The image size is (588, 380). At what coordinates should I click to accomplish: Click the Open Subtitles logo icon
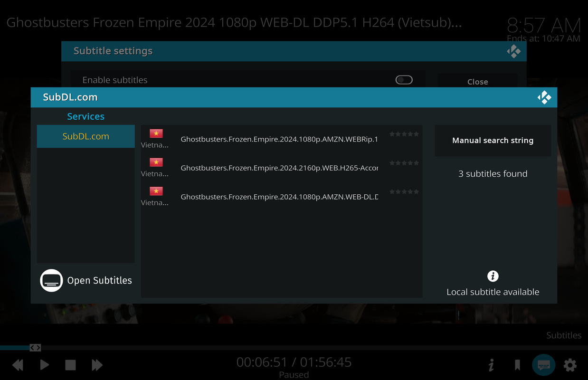[x=51, y=280]
